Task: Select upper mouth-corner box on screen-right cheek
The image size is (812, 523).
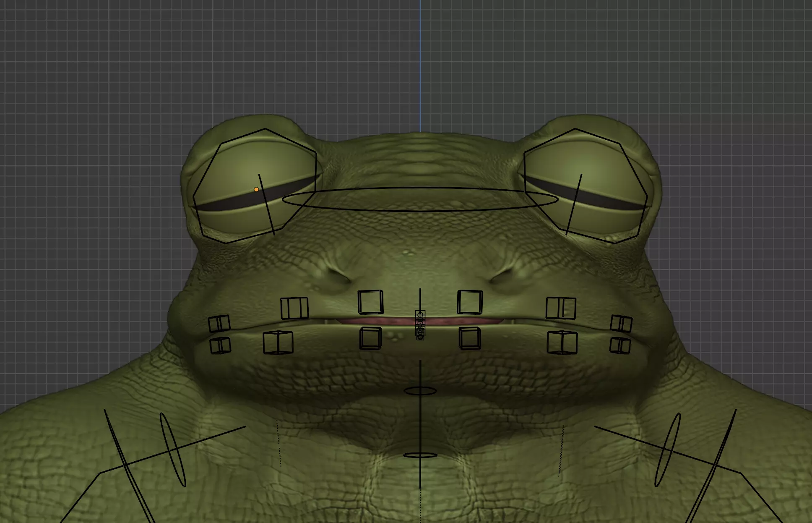Action: point(621,324)
